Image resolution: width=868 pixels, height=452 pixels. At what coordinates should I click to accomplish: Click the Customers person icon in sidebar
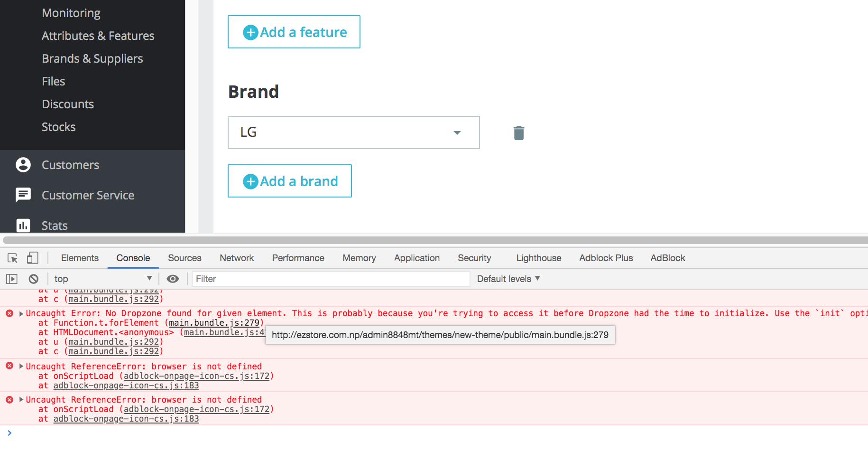point(23,165)
